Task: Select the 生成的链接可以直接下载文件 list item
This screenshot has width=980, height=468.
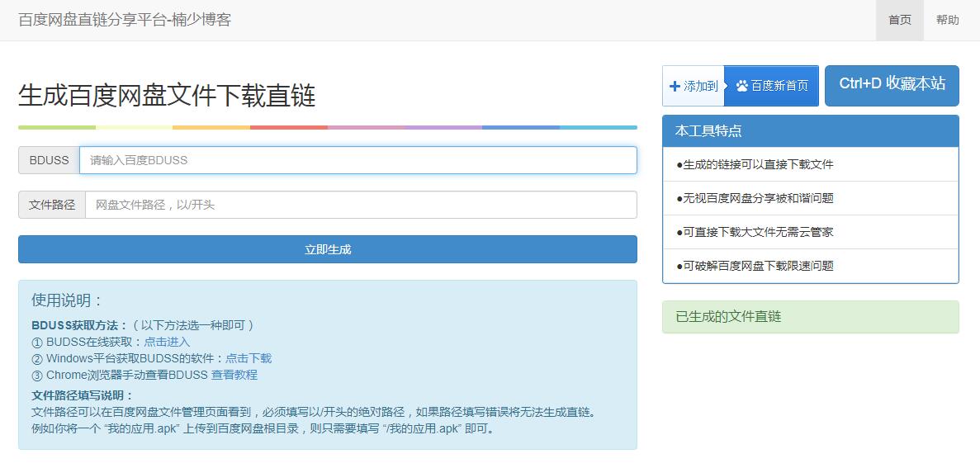Action: (811, 164)
